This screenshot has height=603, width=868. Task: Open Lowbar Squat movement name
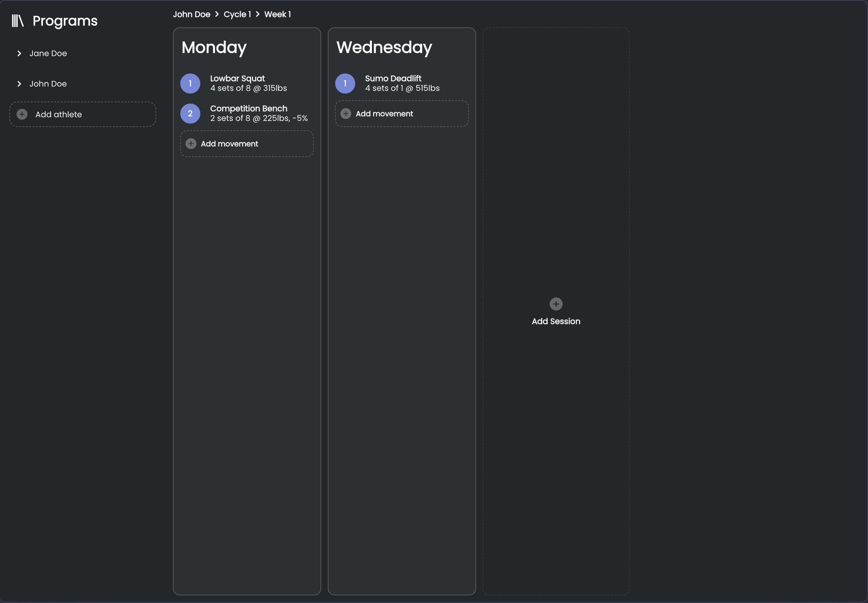(x=237, y=79)
